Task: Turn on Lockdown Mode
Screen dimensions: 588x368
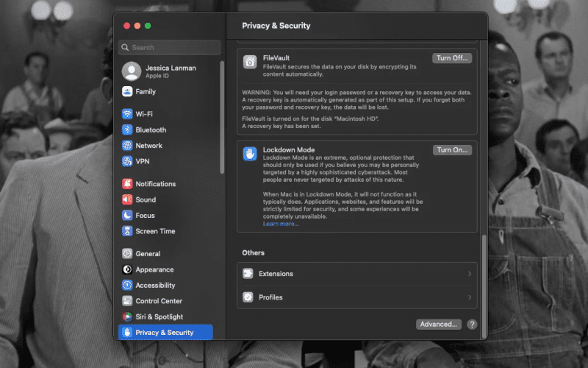Action: 452,150
